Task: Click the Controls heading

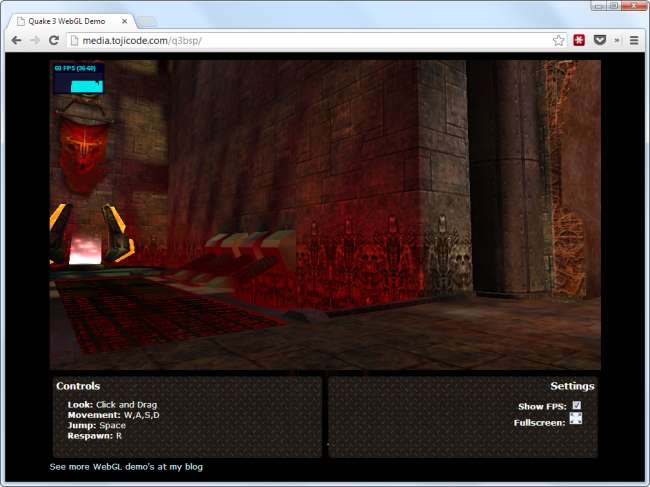Action: point(78,386)
